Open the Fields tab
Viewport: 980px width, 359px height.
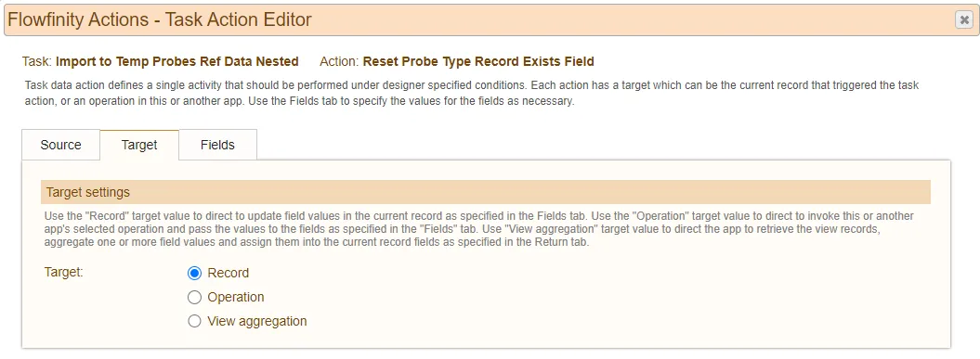click(x=217, y=145)
